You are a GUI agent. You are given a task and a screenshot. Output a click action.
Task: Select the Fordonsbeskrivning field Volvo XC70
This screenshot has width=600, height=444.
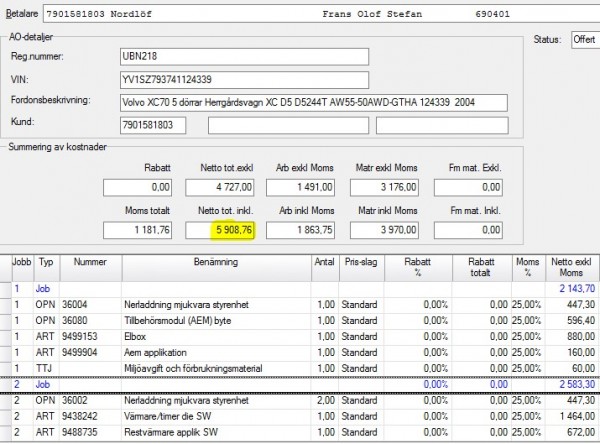point(314,103)
